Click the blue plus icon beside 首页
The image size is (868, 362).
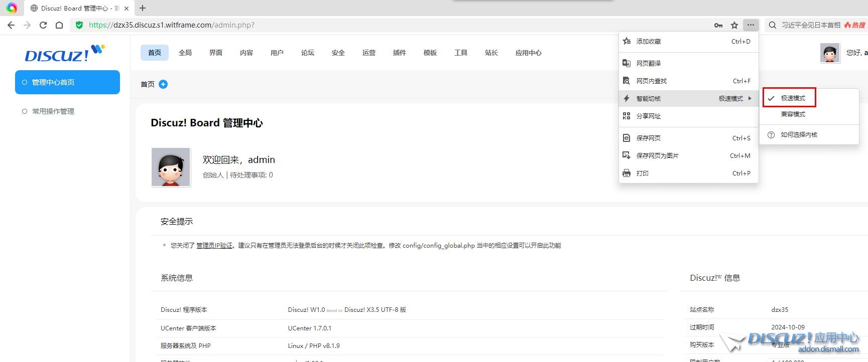click(163, 84)
